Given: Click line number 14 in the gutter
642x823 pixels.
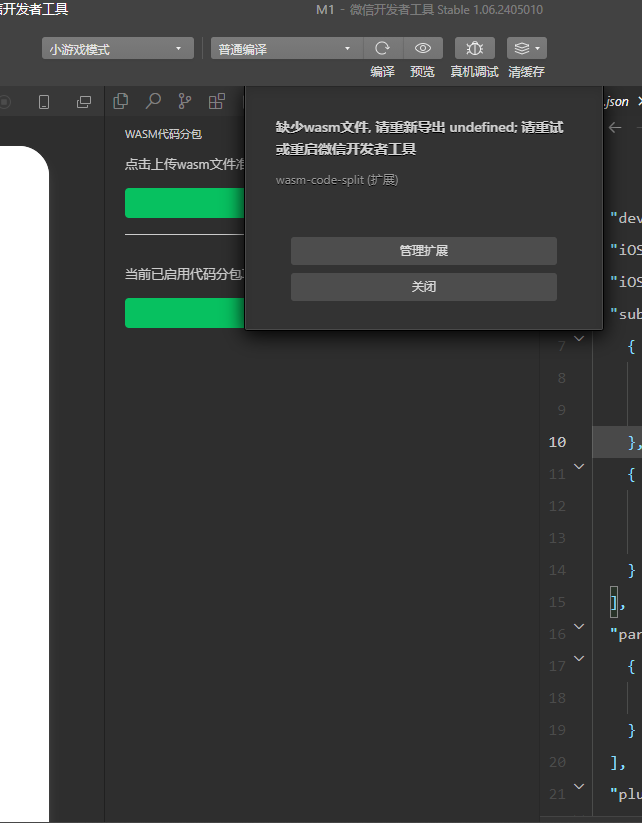Looking at the screenshot, I should [x=557, y=571].
